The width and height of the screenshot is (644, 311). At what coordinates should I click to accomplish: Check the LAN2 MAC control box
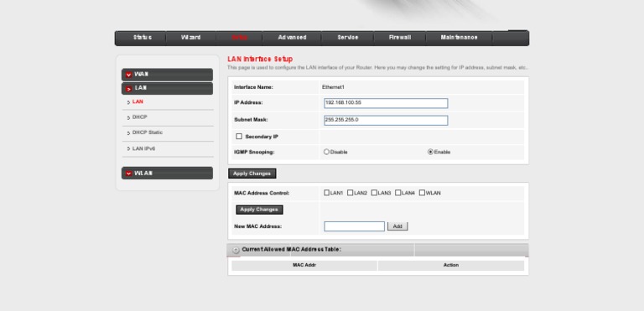click(350, 192)
